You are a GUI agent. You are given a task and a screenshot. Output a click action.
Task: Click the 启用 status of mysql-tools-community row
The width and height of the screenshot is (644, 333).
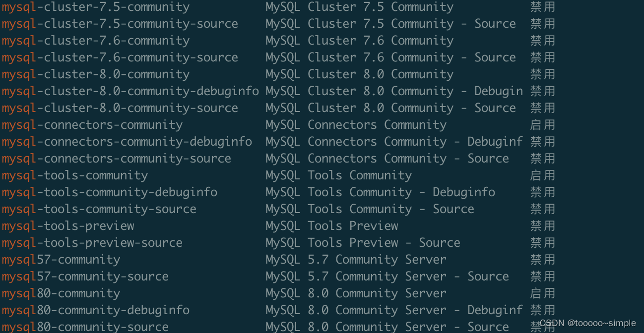click(x=542, y=175)
